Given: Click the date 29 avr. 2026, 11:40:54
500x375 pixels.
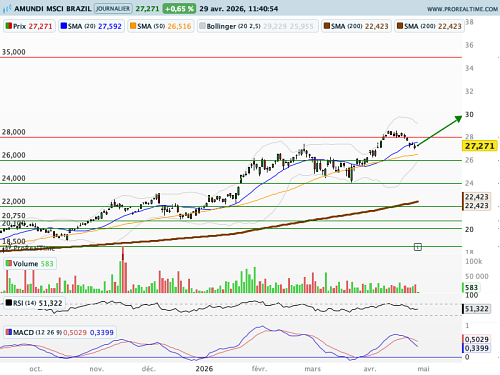Looking at the screenshot, I should coord(238,9).
